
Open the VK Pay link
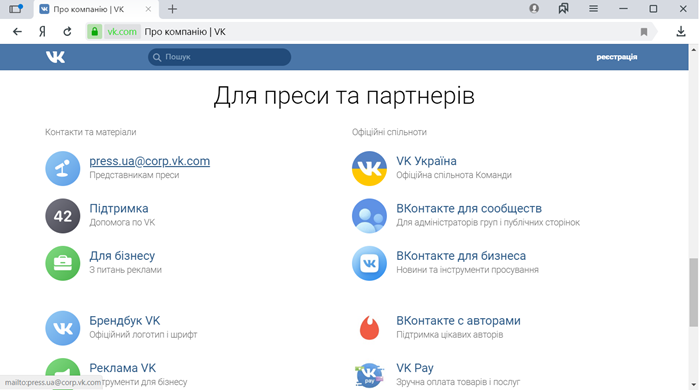pyautogui.click(x=415, y=368)
